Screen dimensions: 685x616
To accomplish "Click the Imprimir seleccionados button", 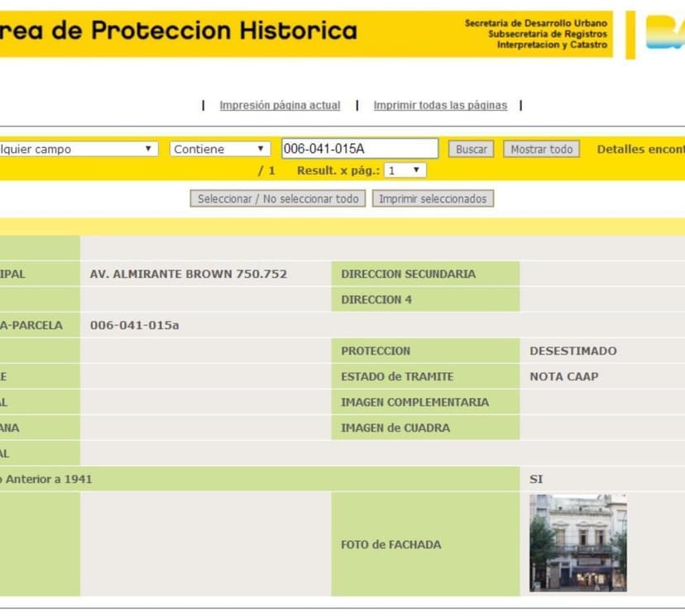I will pyautogui.click(x=433, y=198).
